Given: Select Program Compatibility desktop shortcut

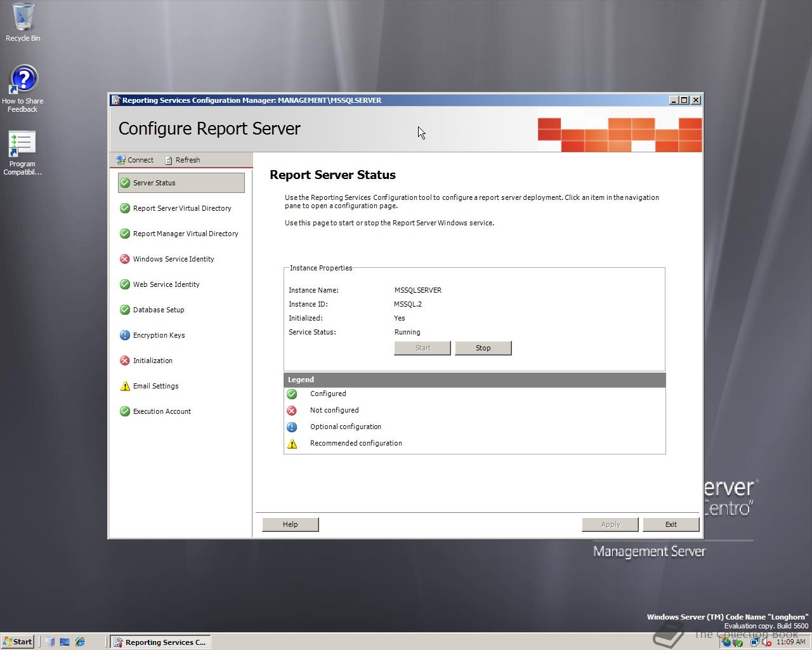Looking at the screenshot, I should 22,153.
